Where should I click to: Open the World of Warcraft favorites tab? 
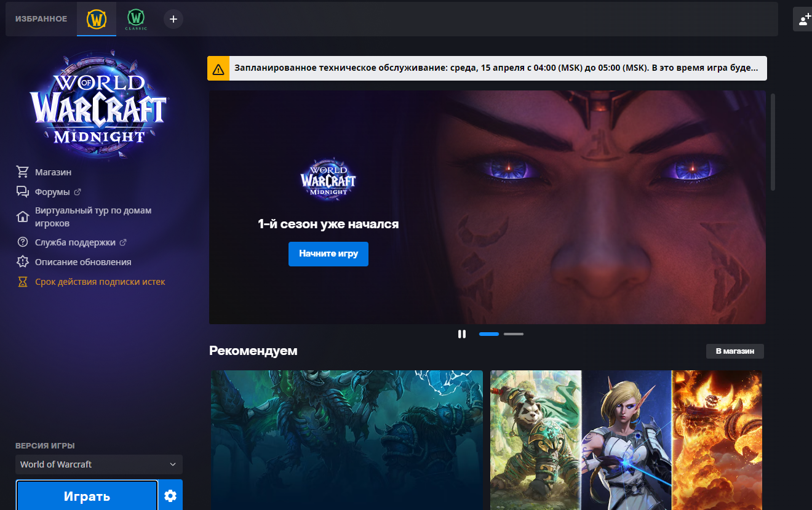tap(97, 20)
